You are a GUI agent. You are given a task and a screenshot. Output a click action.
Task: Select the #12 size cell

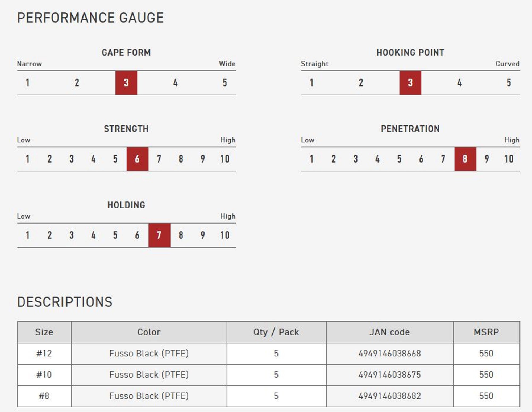click(44, 354)
